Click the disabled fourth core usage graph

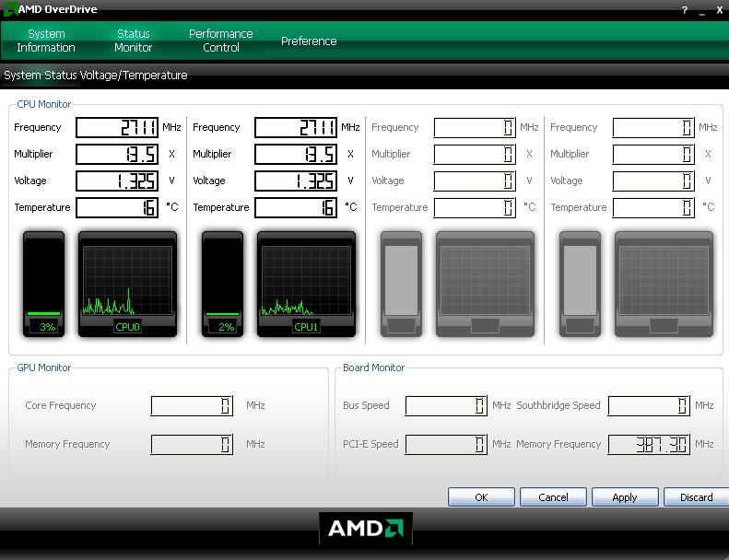pos(664,284)
